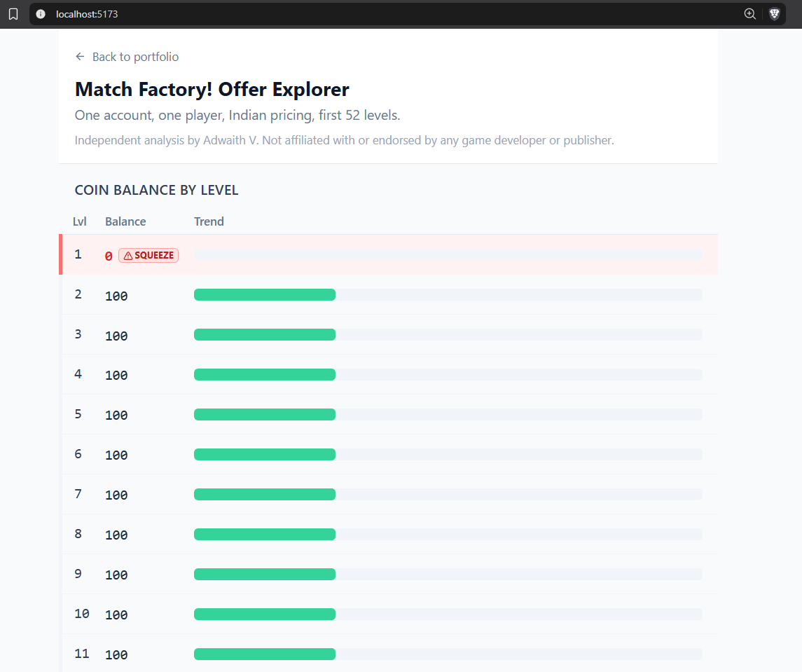Click the level 3 trend bar
Image resolution: width=802 pixels, height=672 pixels.
pos(448,335)
